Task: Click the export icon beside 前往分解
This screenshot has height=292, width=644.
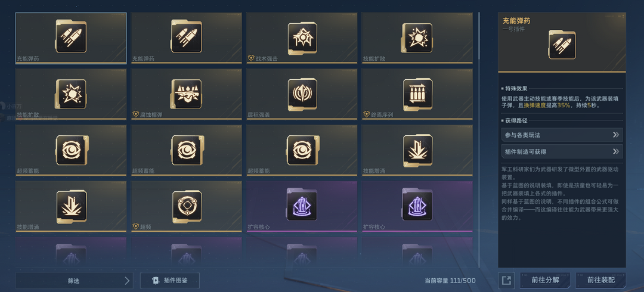Action: click(506, 281)
